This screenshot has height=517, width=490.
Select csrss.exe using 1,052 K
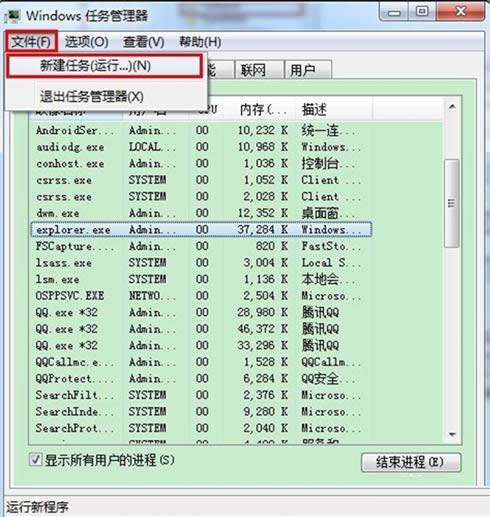[x=201, y=180]
